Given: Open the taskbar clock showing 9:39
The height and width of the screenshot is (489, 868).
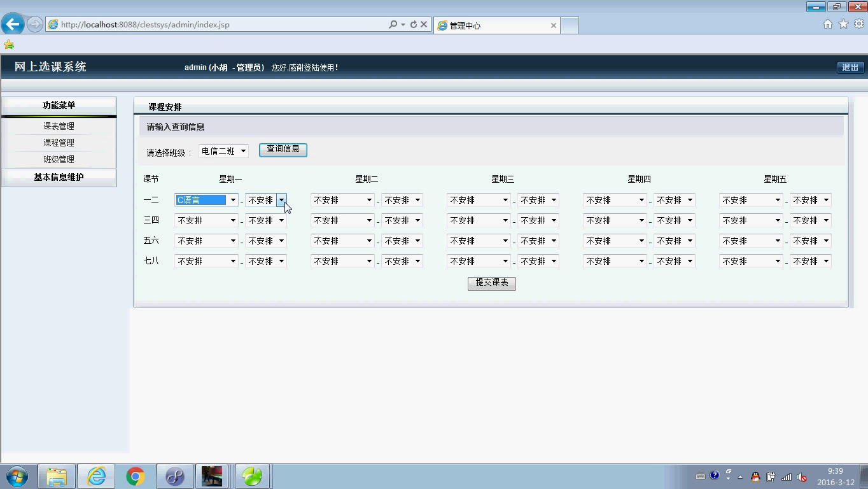Looking at the screenshot, I should point(836,477).
